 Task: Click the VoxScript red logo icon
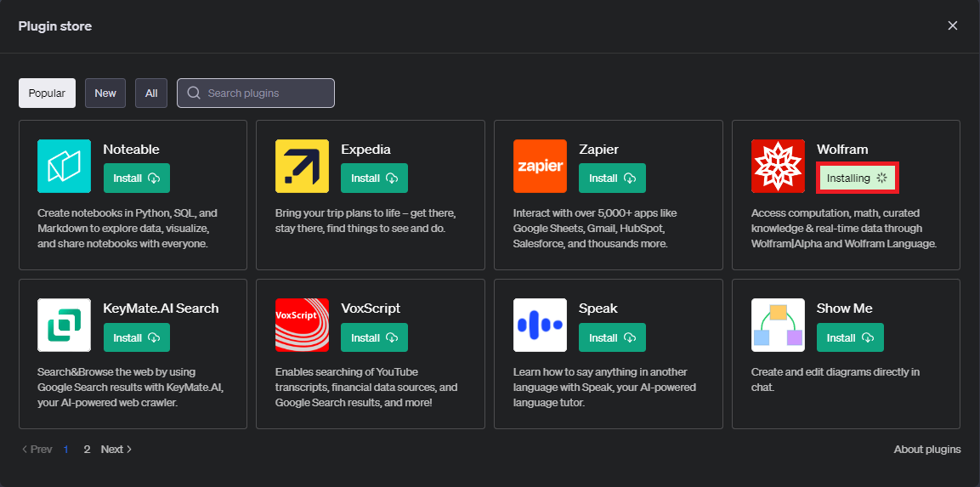[302, 325]
